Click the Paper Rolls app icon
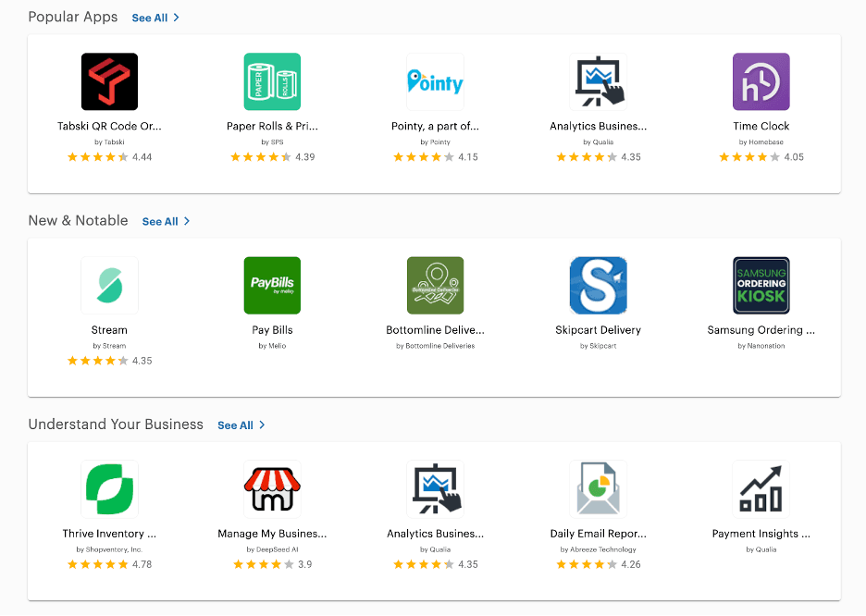The image size is (866, 616). click(272, 81)
